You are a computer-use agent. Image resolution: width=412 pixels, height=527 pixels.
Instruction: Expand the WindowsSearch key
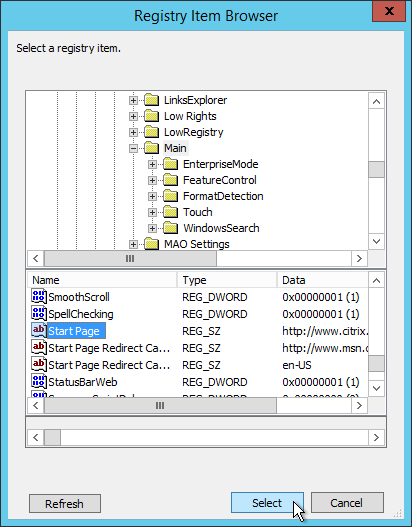[152, 228]
